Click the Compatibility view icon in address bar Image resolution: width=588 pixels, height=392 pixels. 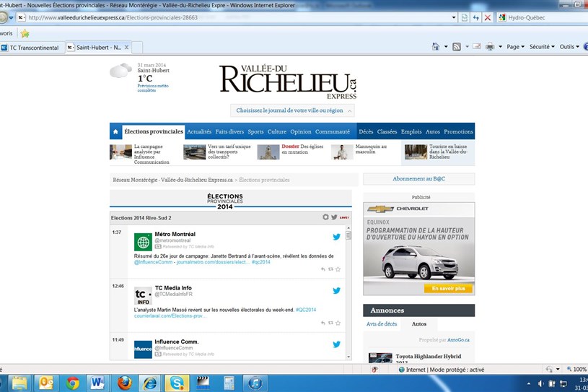(464, 17)
